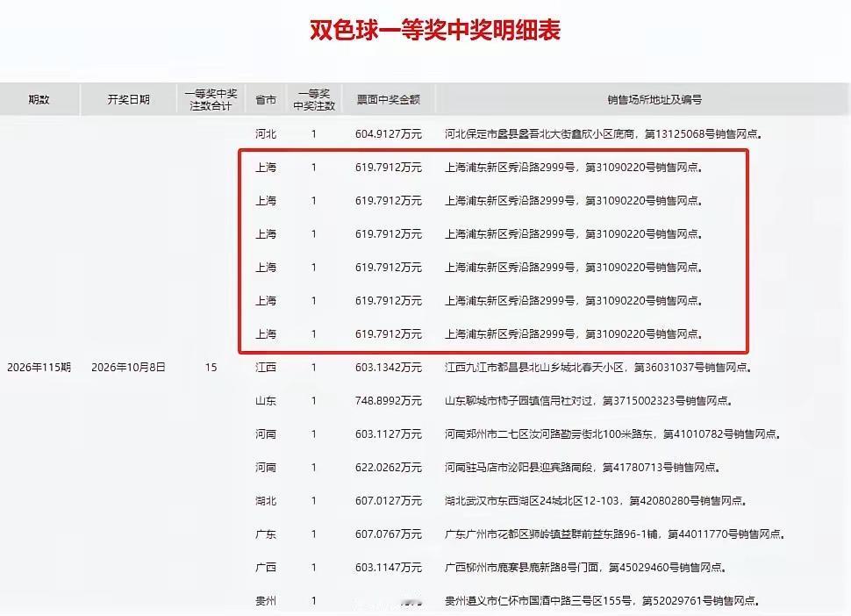Click the amount 607.0127万元
The height and width of the screenshot is (616, 851).
[x=389, y=501]
